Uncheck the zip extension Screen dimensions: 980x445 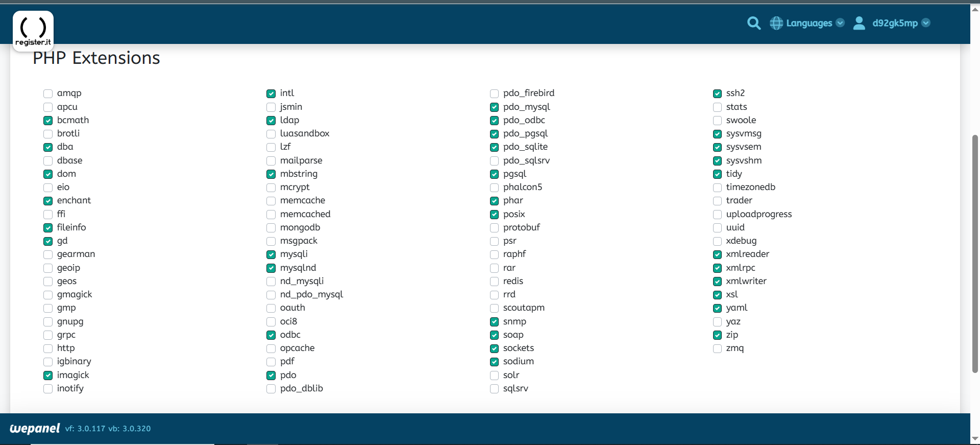[717, 335]
